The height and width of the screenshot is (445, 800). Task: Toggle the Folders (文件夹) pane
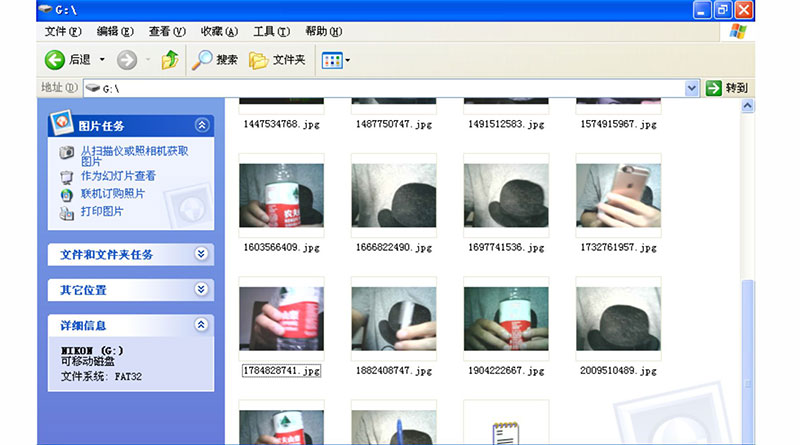(277, 60)
